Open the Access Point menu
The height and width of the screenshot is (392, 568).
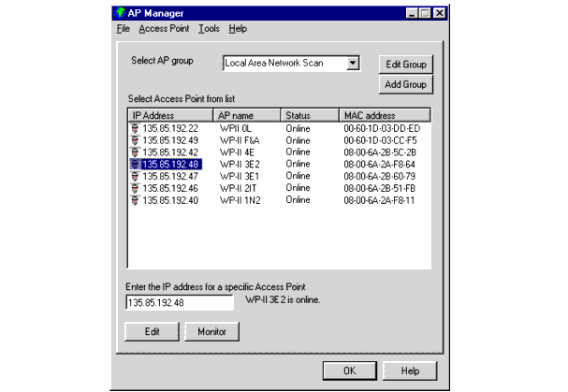click(164, 29)
